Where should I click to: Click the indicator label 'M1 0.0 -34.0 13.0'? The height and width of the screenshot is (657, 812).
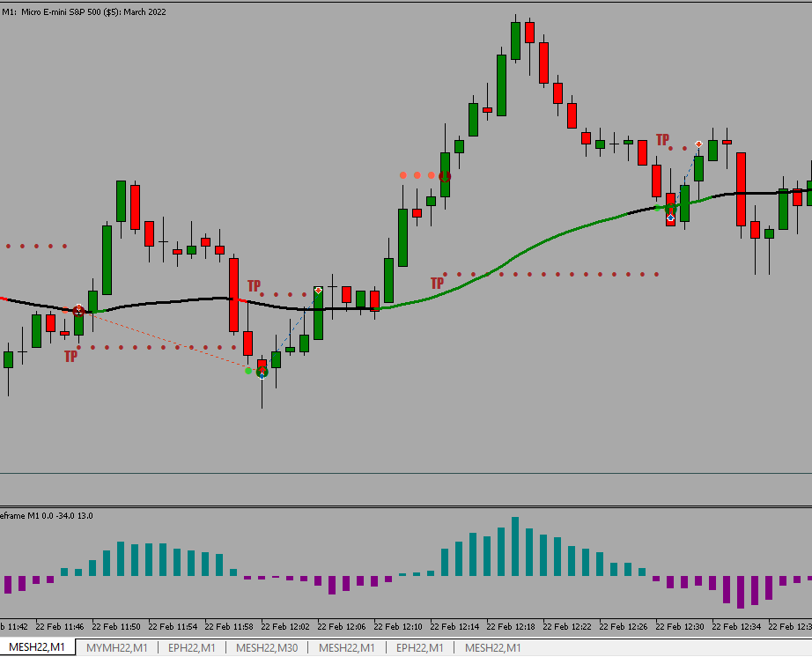pos(60,516)
